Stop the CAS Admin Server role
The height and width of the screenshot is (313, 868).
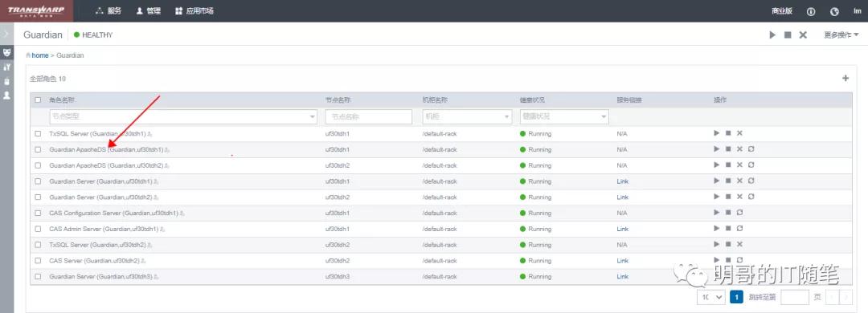coord(728,229)
